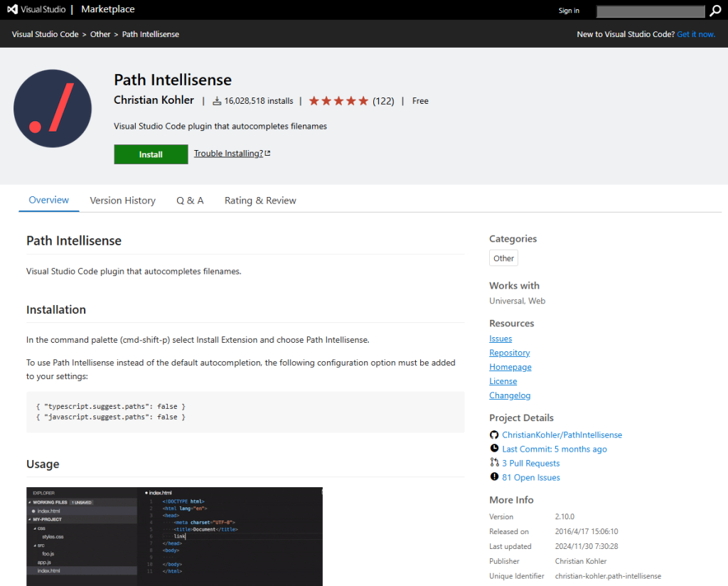Click the version value 2.10.0

coord(564,516)
